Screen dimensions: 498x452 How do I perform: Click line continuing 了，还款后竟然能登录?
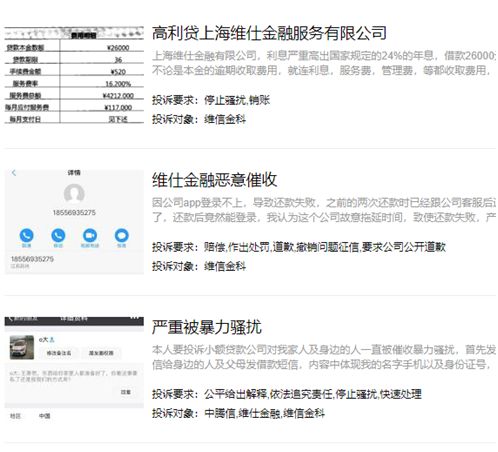coord(324,217)
